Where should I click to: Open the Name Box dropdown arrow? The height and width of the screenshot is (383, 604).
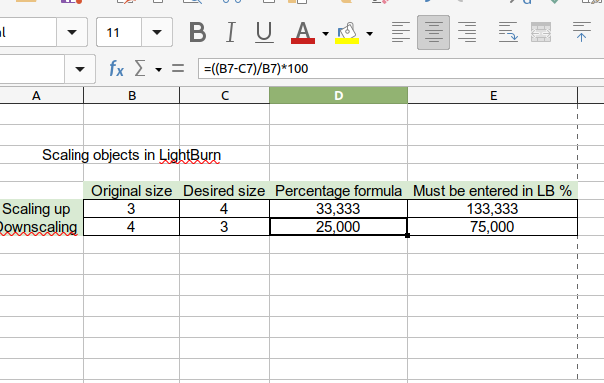[x=80, y=69]
